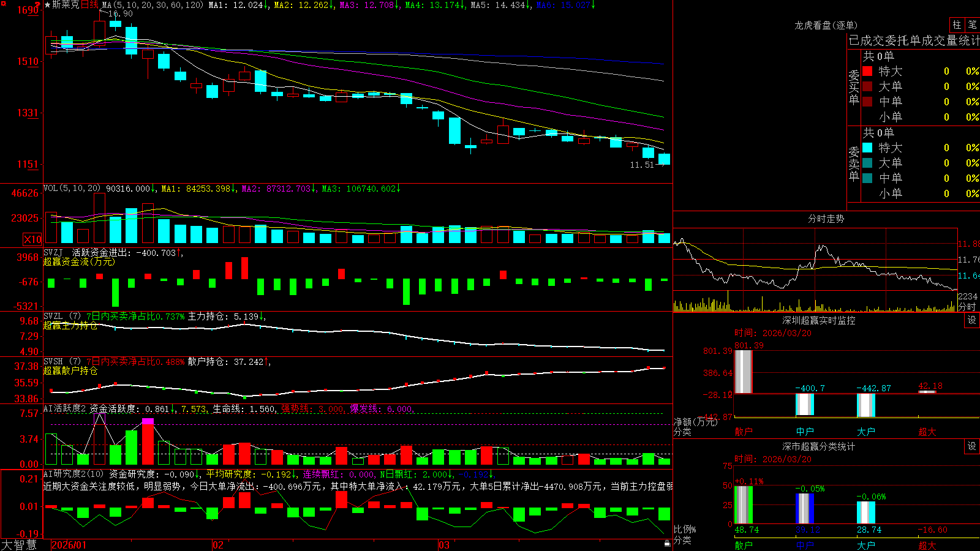Click the intraday price line chart
The image size is (980, 551).
pos(815,260)
